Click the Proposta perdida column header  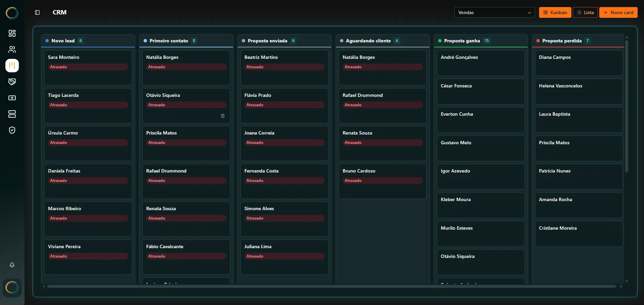(x=578, y=41)
